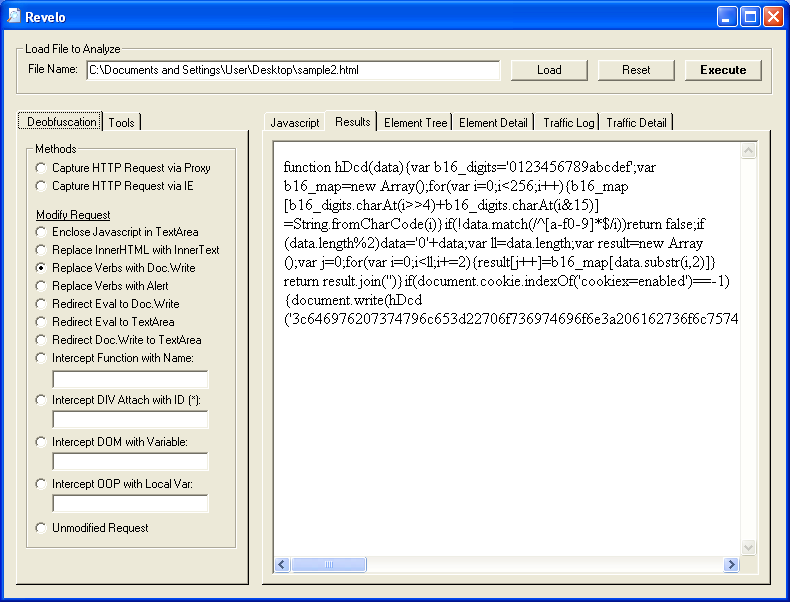Click the Revelo title bar app icon
Image resolution: width=790 pixels, height=602 pixels.
[14, 16]
